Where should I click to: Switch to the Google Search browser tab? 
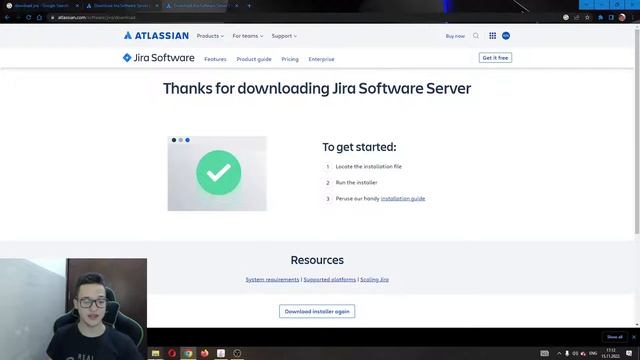click(x=41, y=6)
